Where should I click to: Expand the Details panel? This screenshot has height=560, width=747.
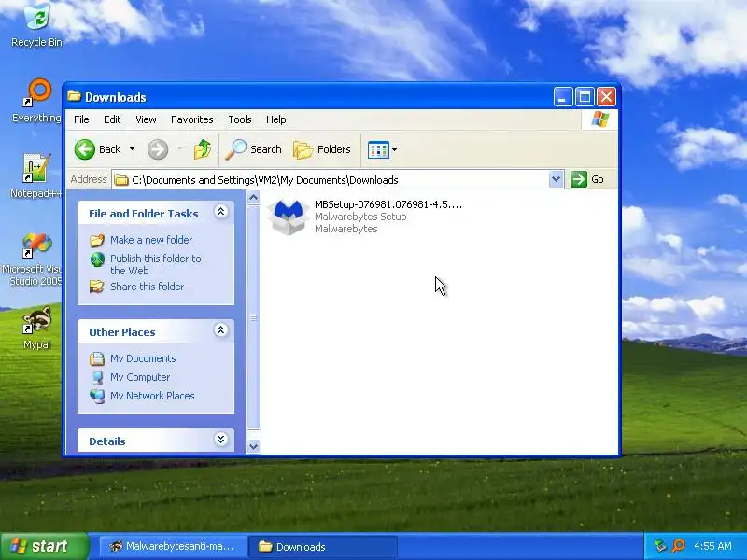[x=220, y=440]
